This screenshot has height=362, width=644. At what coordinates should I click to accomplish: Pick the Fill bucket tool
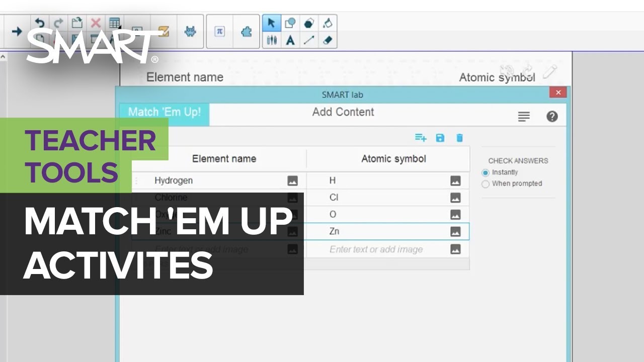pos(328,23)
